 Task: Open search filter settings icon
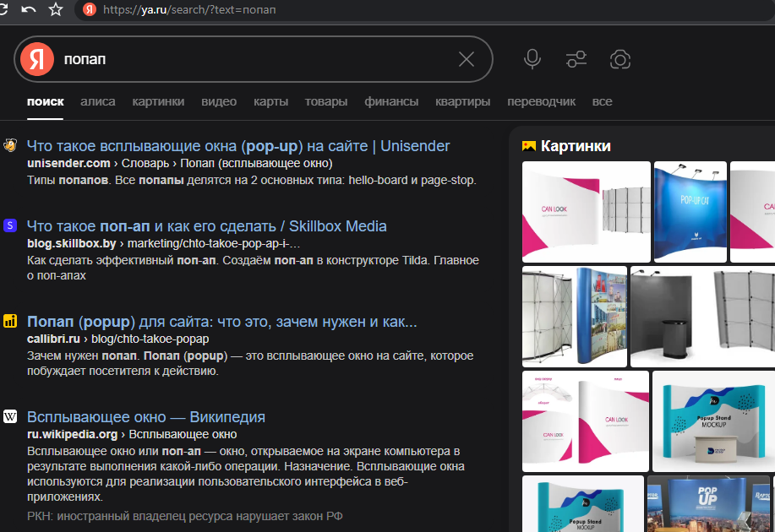tap(576, 59)
